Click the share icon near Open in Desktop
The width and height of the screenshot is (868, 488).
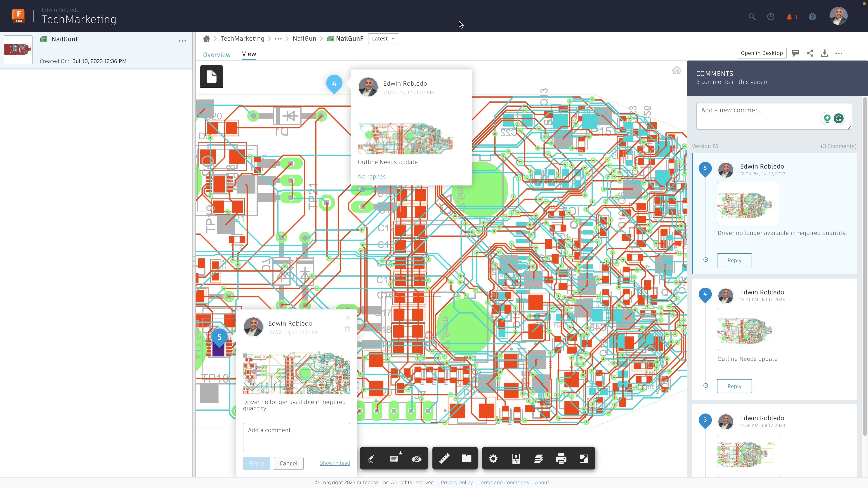[x=810, y=53]
